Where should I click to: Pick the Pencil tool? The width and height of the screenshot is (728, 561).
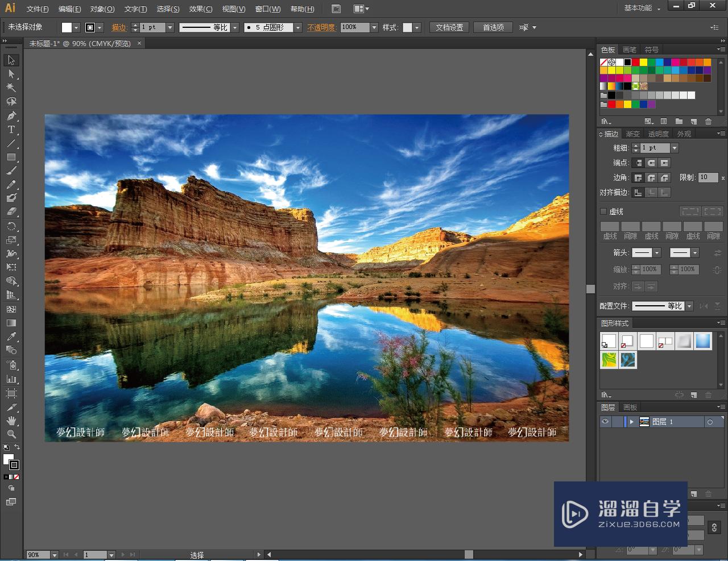[x=11, y=184]
